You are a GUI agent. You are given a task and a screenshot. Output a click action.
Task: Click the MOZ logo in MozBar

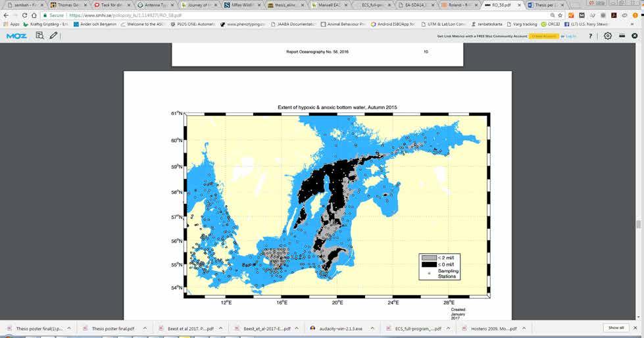16,36
